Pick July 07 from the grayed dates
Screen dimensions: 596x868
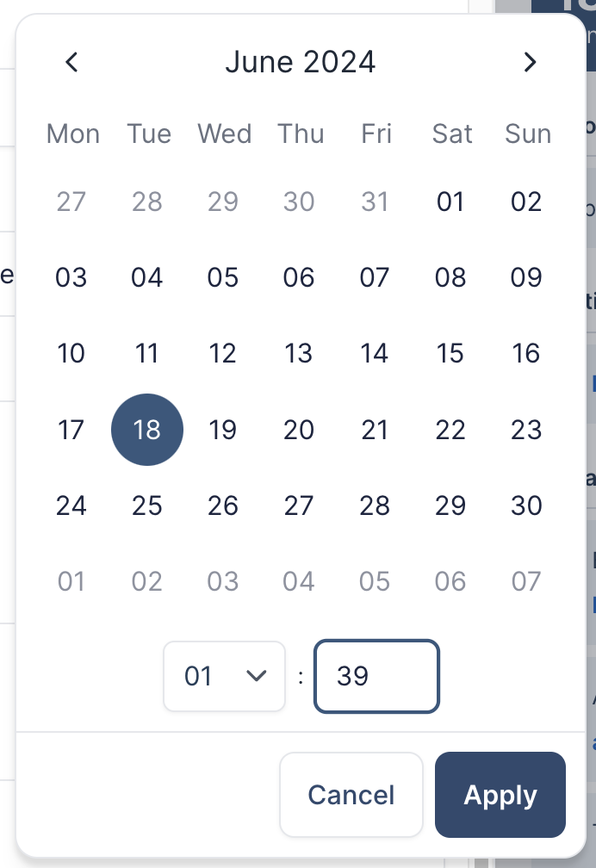(525, 581)
